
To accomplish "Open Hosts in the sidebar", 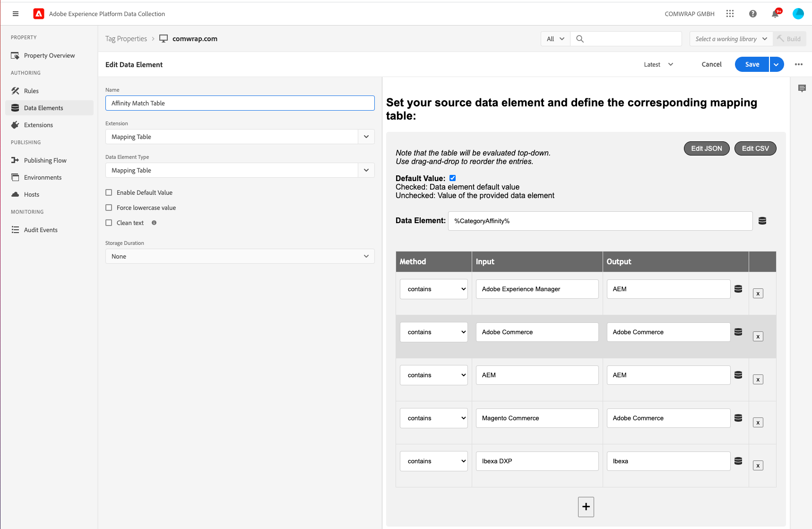I will [49, 194].
